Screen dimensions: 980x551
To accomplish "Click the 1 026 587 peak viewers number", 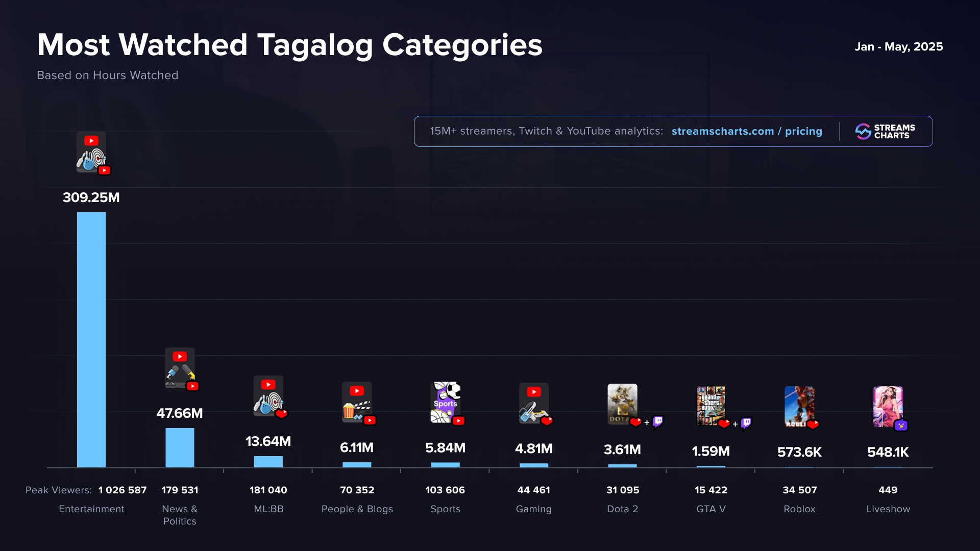I will pos(122,490).
